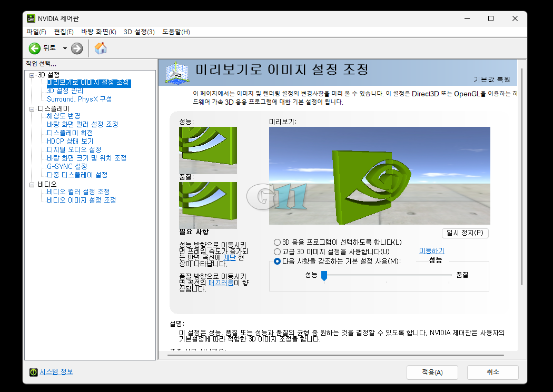Viewport: 553px width, 392px height.
Task: Select HDCP 상태 보기 in tree
Action: [x=70, y=141]
